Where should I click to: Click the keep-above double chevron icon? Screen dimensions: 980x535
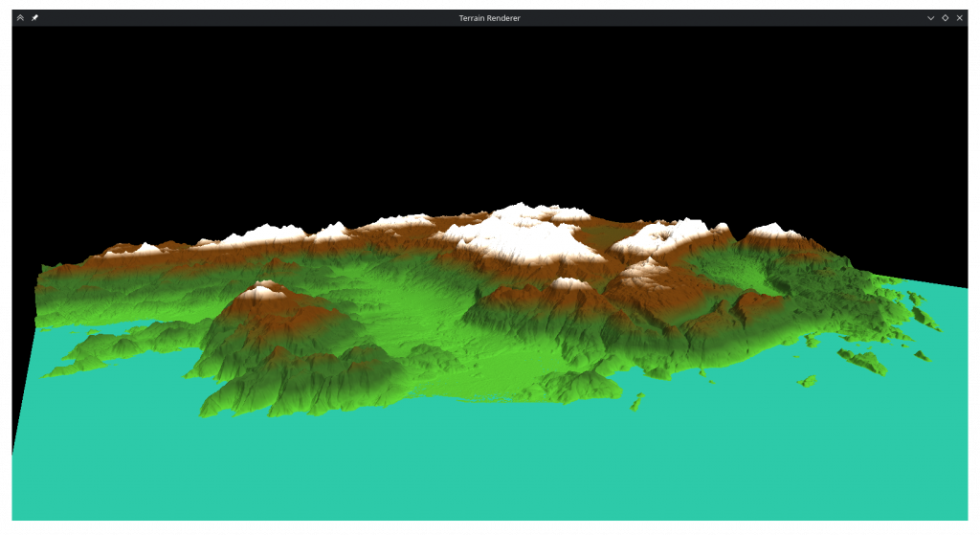[20, 17]
